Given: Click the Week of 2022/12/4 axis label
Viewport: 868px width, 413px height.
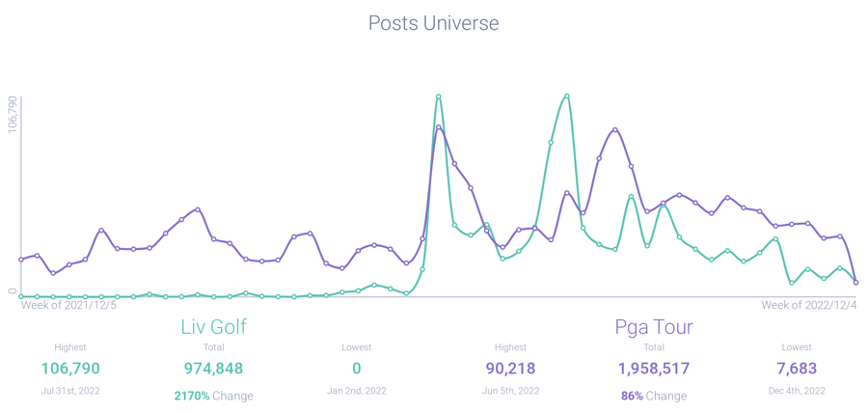Looking at the screenshot, I should tap(808, 305).
